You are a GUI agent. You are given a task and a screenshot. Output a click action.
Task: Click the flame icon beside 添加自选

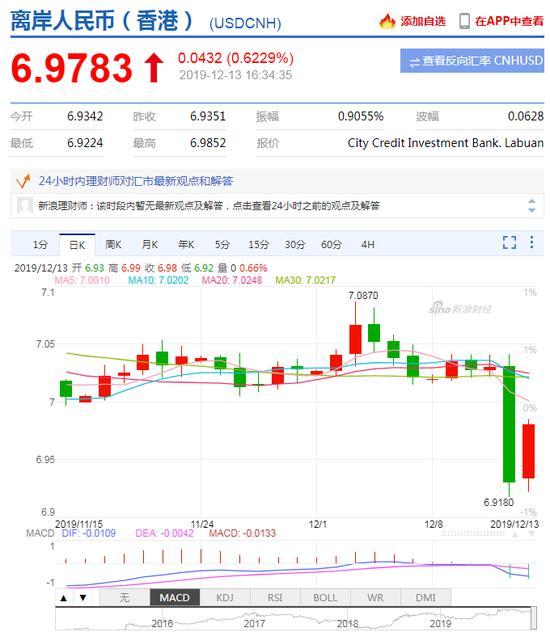(387, 21)
